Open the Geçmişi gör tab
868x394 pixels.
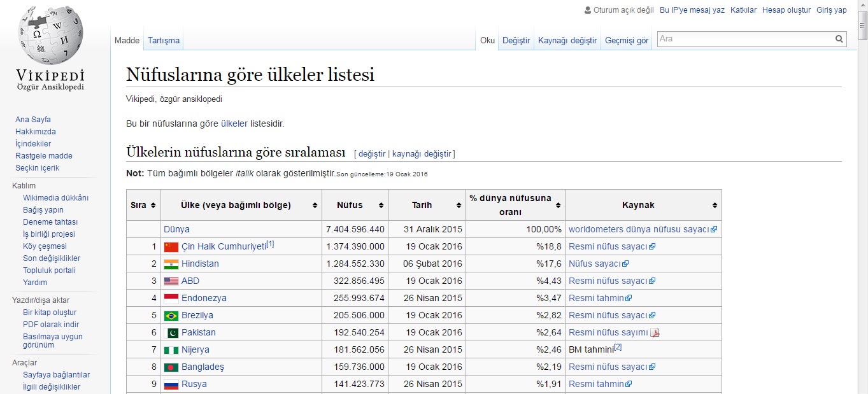point(626,40)
